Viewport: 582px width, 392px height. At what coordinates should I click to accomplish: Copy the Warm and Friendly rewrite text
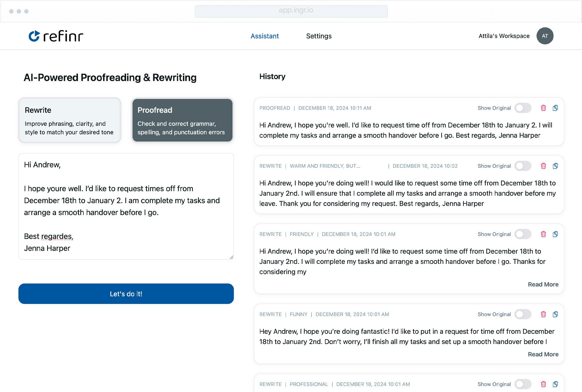point(555,166)
